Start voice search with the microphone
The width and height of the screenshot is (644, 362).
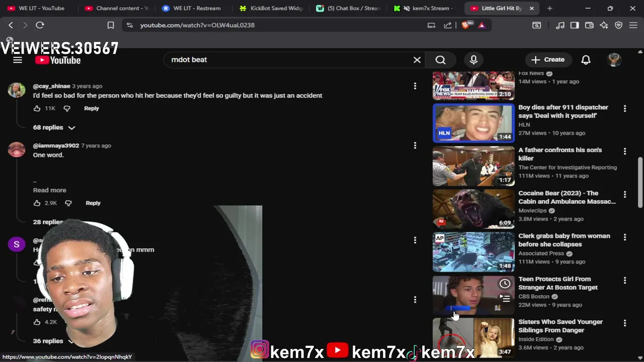coord(473,60)
